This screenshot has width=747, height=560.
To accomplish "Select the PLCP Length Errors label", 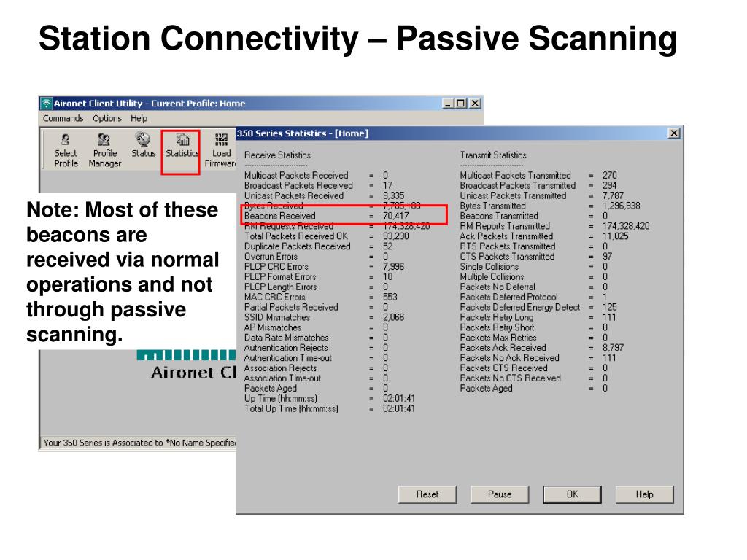I will click(x=280, y=287).
